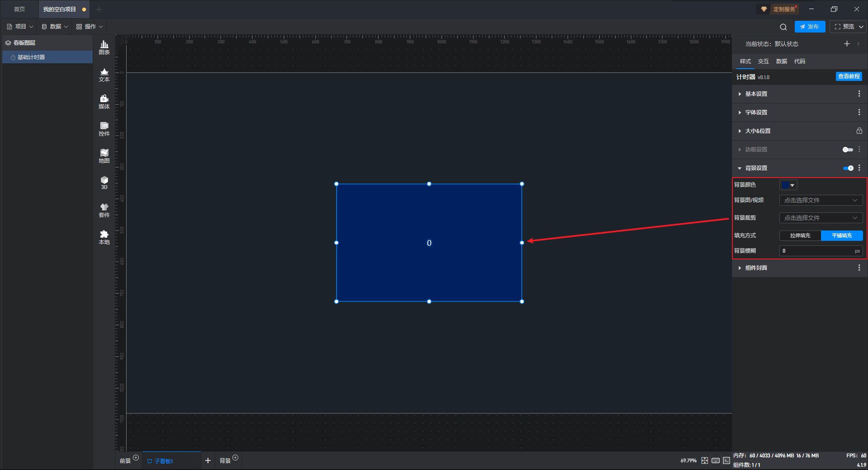This screenshot has height=470, width=868.
Task: Open the 背景图/视频 file dropdown
Action: coord(821,200)
